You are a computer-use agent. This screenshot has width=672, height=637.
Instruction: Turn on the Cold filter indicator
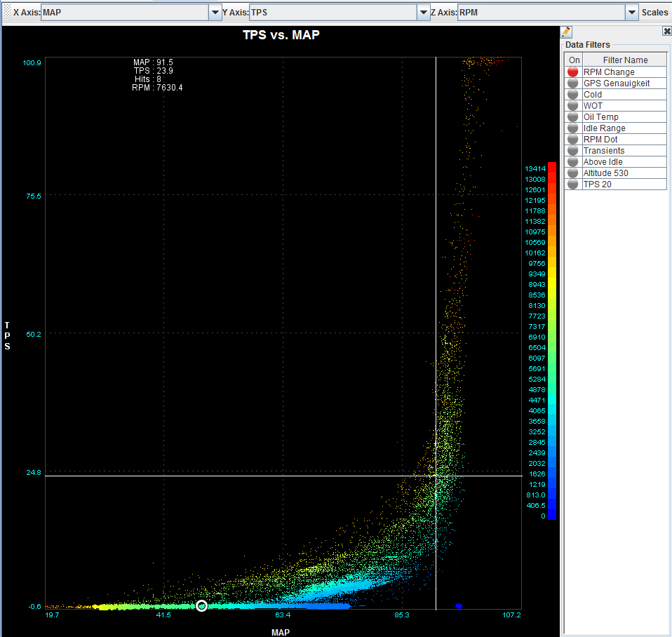pyautogui.click(x=573, y=95)
